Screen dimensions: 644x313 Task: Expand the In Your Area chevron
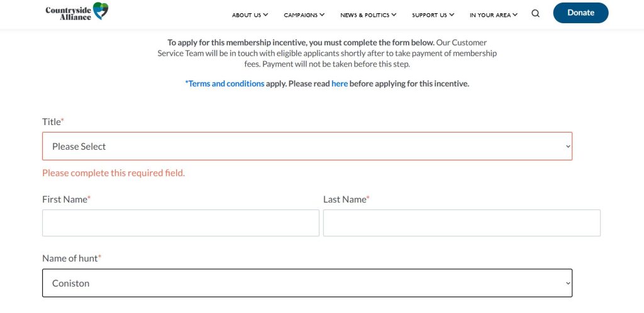pos(515,14)
